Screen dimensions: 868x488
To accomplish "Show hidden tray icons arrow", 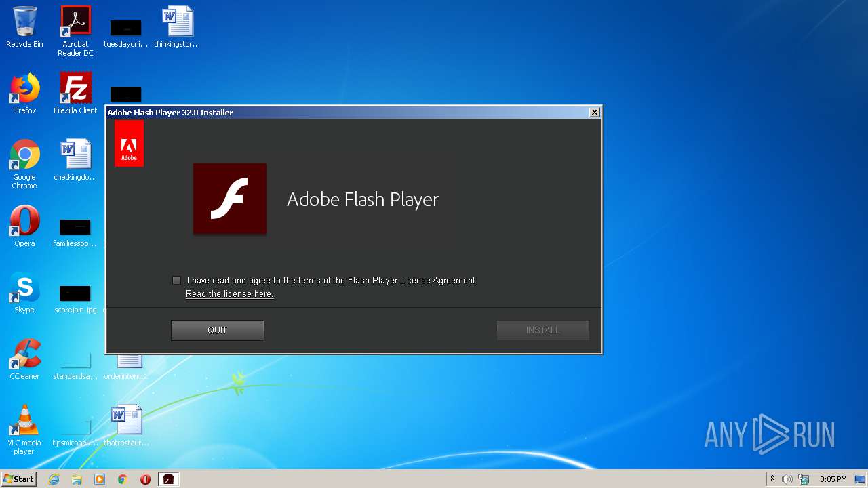I will tap(772, 479).
